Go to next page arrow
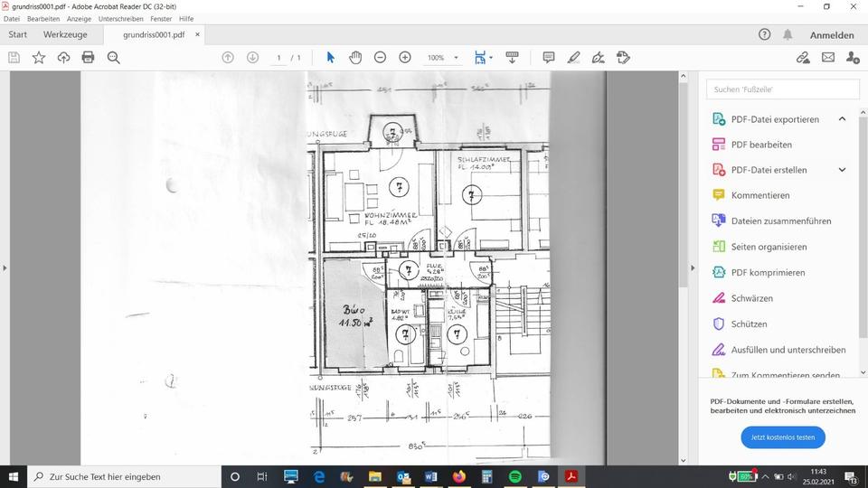This screenshot has width=868, height=488. coord(252,58)
